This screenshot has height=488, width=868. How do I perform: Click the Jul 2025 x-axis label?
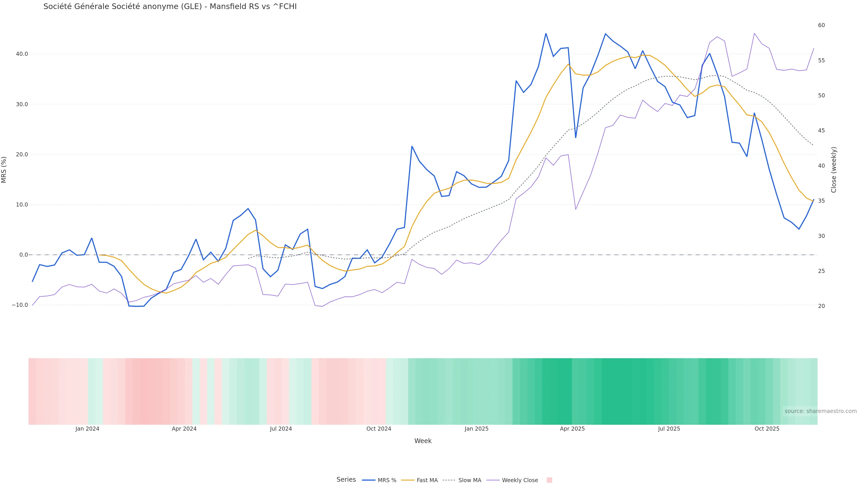tap(669, 429)
